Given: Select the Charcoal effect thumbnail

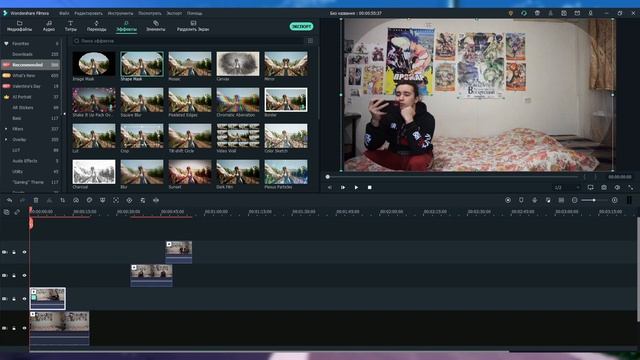Looking at the screenshot, I should point(94,172).
